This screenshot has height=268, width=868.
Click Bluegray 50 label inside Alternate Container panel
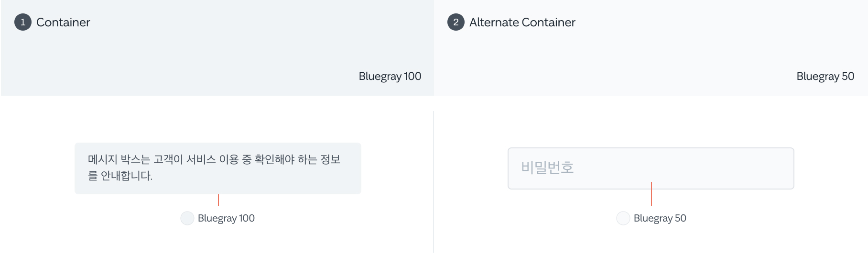825,77
